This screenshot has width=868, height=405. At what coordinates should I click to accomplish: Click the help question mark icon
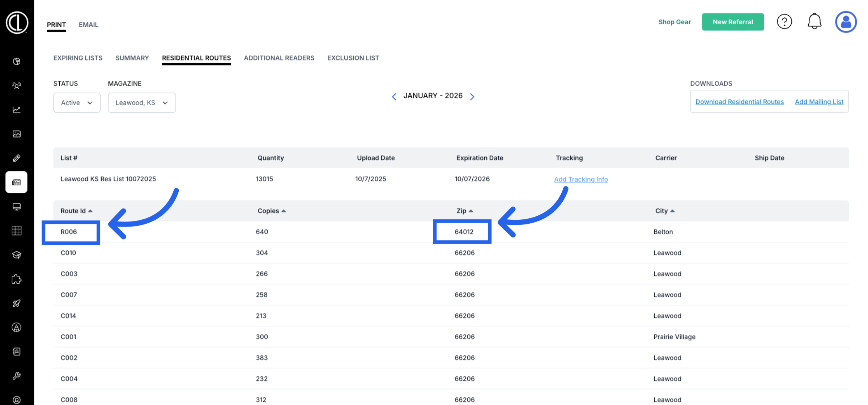pos(784,22)
